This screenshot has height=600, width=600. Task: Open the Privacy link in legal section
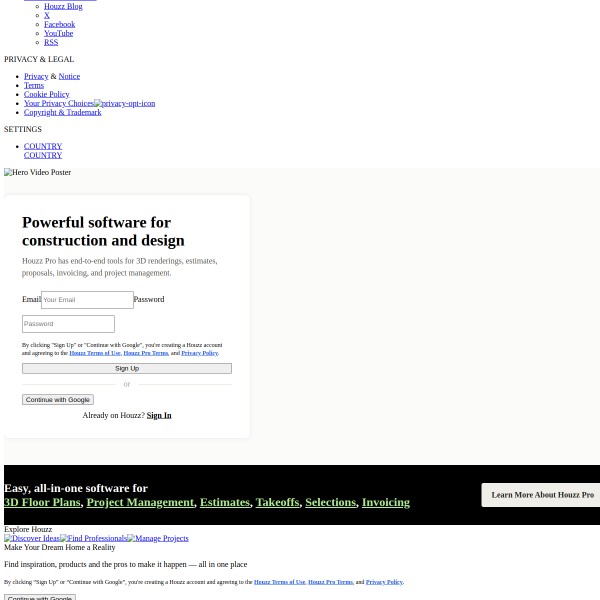pyautogui.click(x=36, y=76)
